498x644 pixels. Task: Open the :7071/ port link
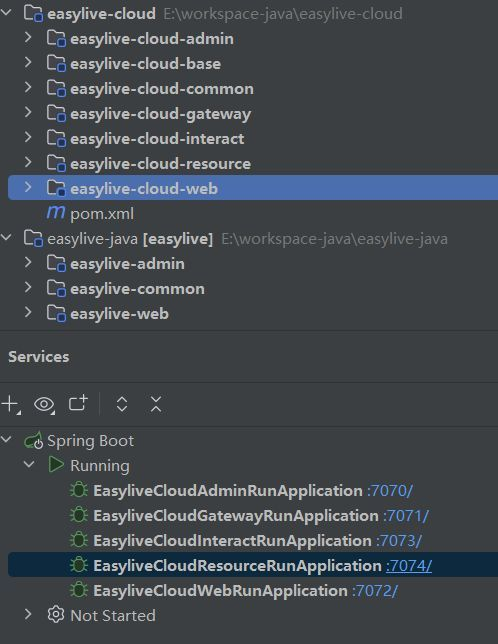(x=406, y=515)
